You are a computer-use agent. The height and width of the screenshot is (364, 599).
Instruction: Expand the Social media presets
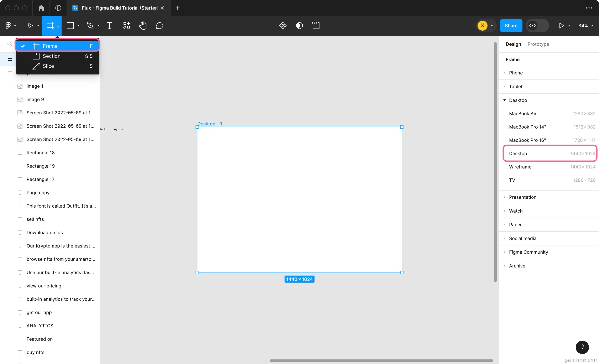point(522,238)
